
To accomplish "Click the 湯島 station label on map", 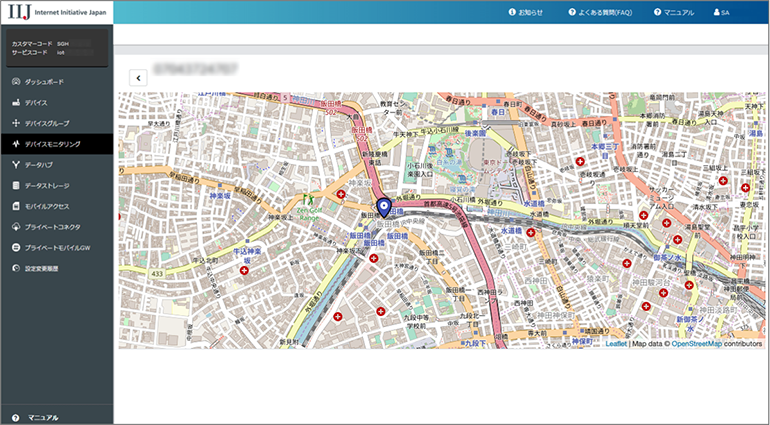I will (755, 133).
